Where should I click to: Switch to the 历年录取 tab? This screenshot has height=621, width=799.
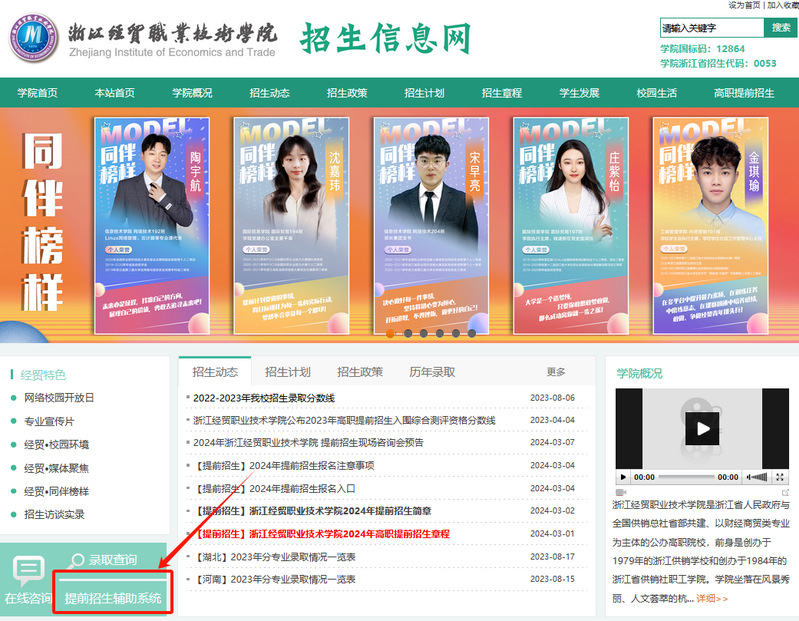432,372
